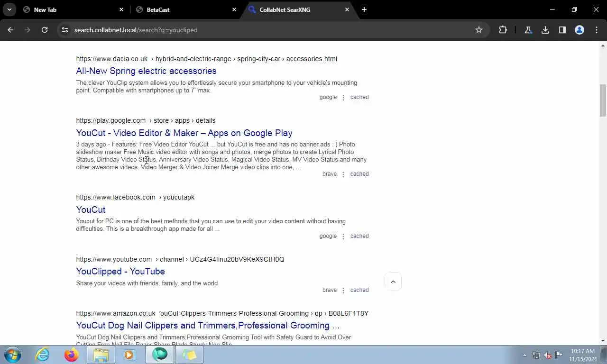Launch Firefox from the taskbar
Image resolution: width=607 pixels, height=364 pixels.
(72, 355)
